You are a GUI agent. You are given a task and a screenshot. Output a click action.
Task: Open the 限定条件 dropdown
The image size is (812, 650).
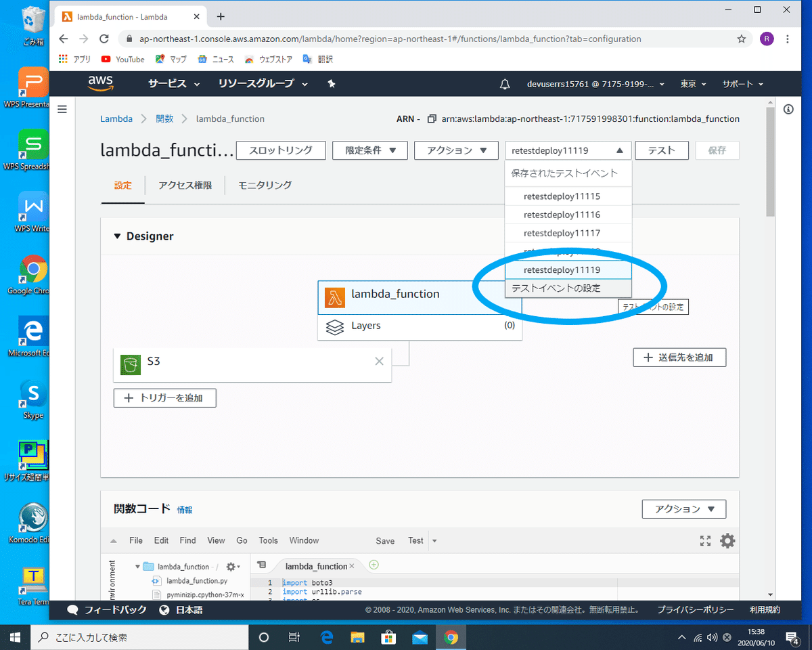(x=370, y=150)
